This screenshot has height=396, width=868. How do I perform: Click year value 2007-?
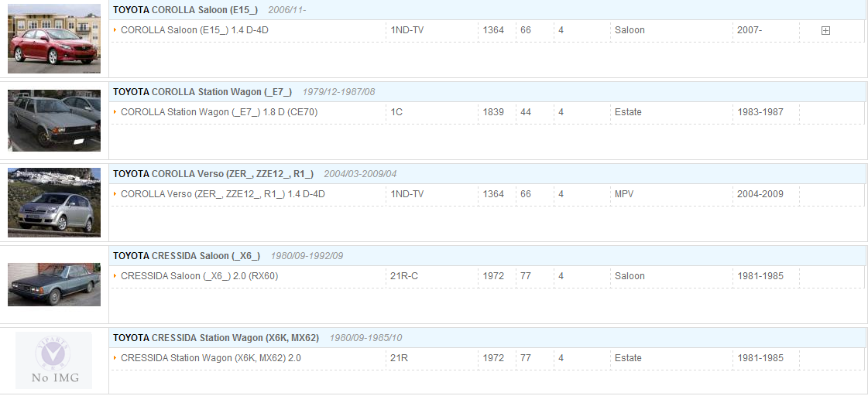750,30
